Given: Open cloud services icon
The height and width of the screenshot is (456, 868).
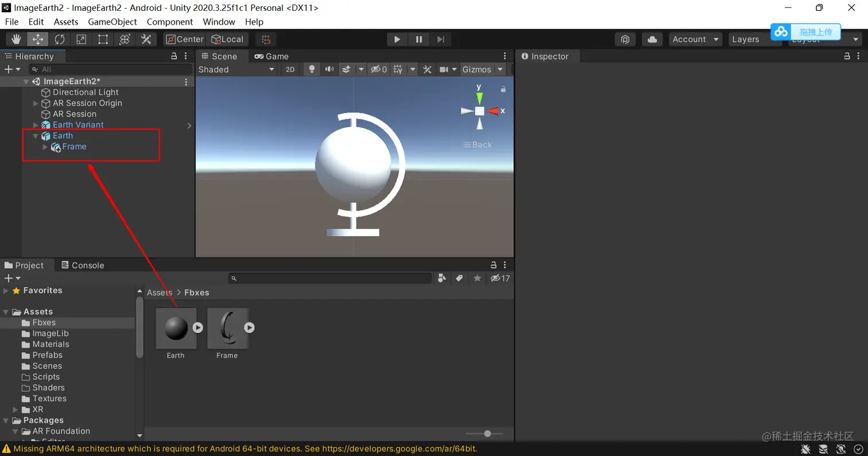Looking at the screenshot, I should coord(652,39).
